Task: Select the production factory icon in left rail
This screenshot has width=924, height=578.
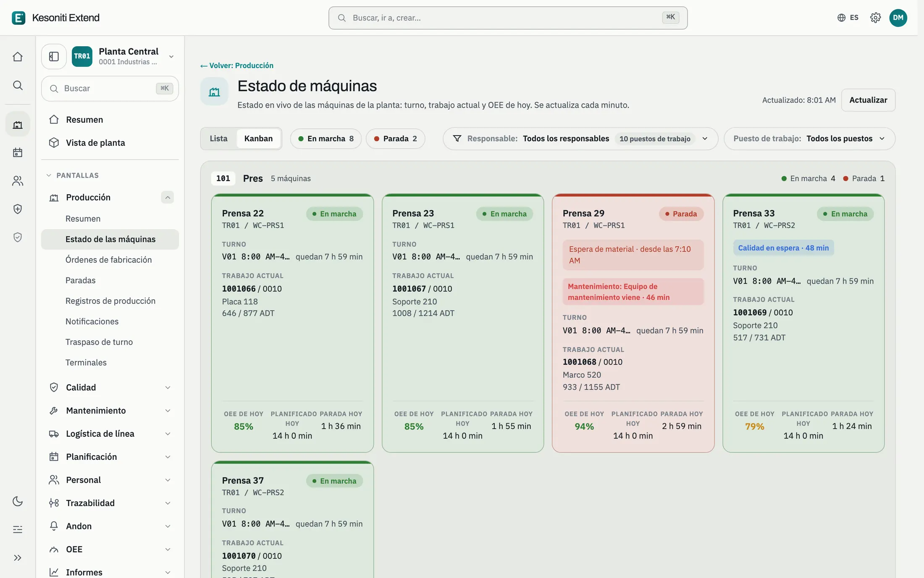Action: tap(18, 124)
